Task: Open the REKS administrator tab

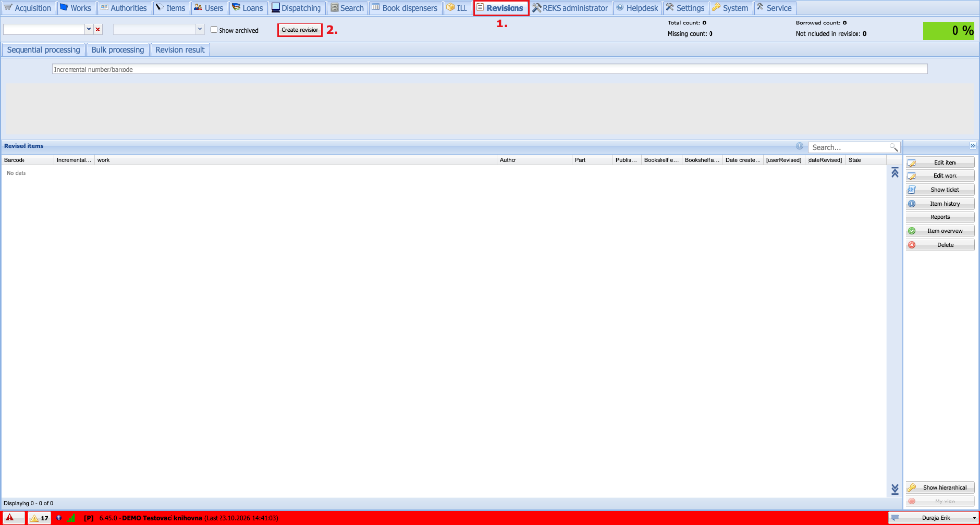Action: coord(570,8)
